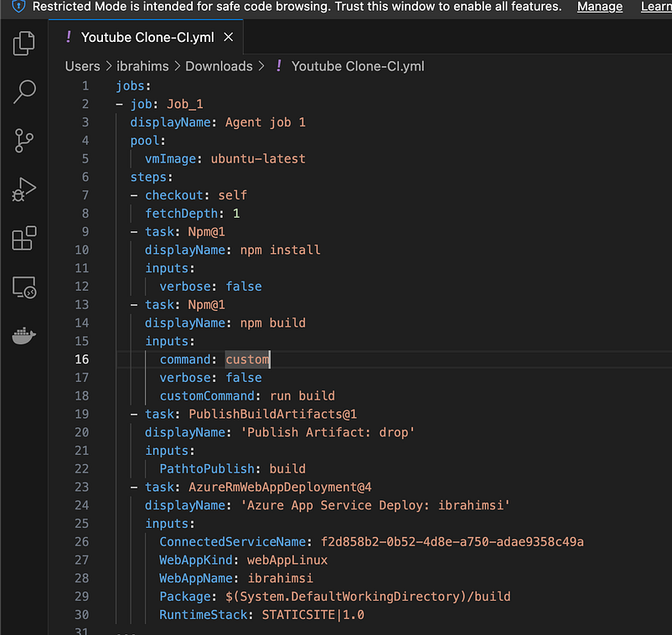This screenshot has width=672, height=635.
Task: Click the Manage link in banner
Action: click(x=600, y=7)
